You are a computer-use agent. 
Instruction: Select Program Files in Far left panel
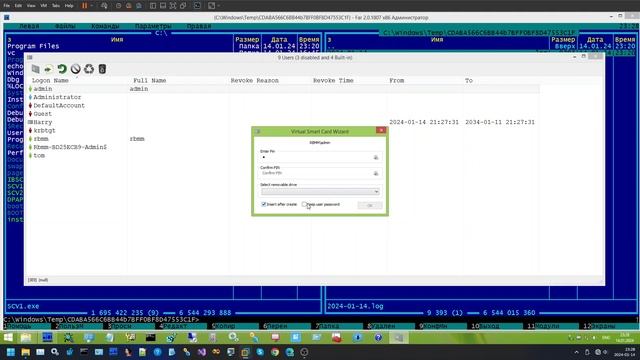tap(33, 46)
